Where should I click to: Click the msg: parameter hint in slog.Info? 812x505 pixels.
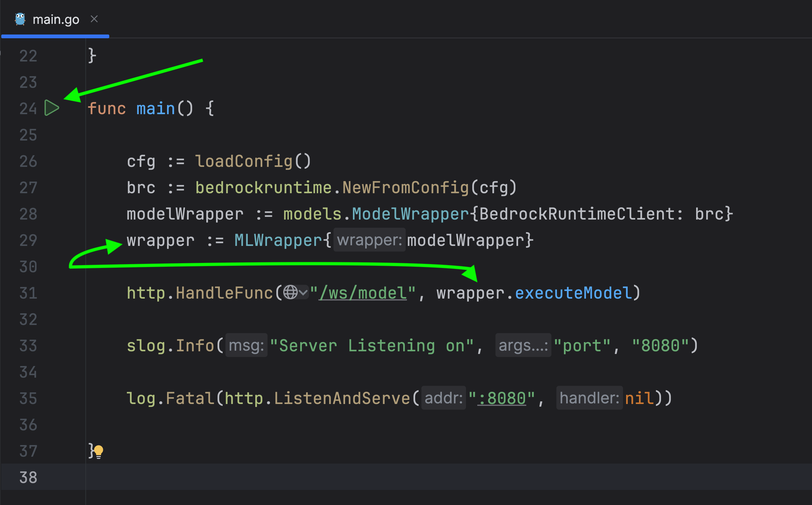click(246, 346)
